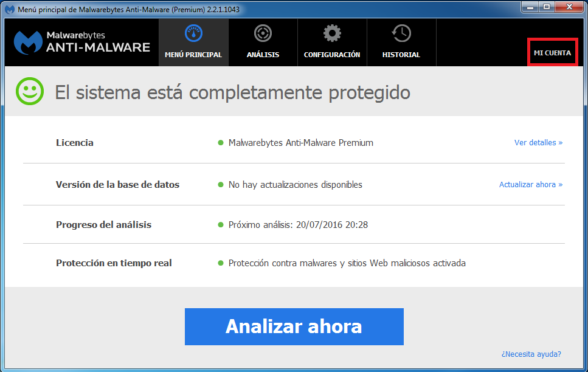This screenshot has height=372, width=588.
Task: Click the green dot for Protección en tiempo real
Action: pyautogui.click(x=221, y=263)
